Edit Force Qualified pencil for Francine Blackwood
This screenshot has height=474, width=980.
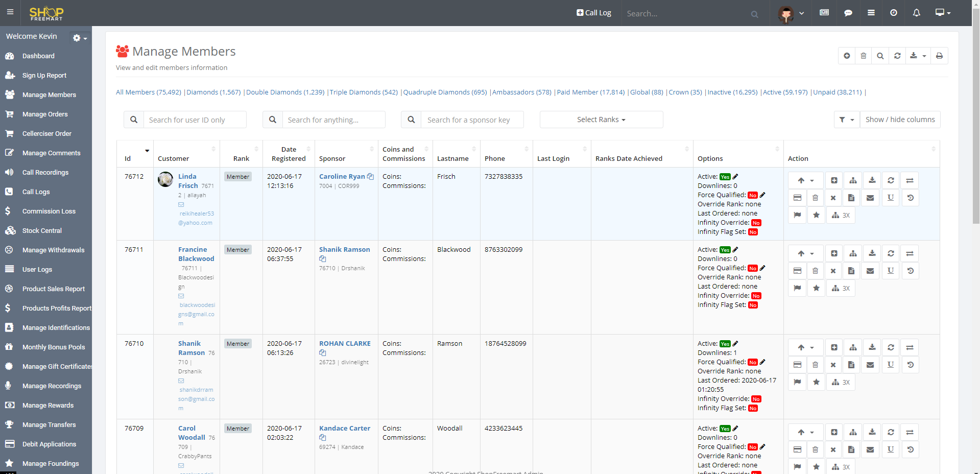pos(762,268)
